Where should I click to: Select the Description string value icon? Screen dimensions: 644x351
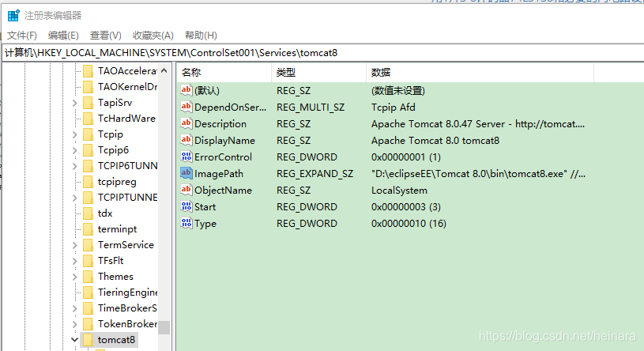[x=186, y=123]
